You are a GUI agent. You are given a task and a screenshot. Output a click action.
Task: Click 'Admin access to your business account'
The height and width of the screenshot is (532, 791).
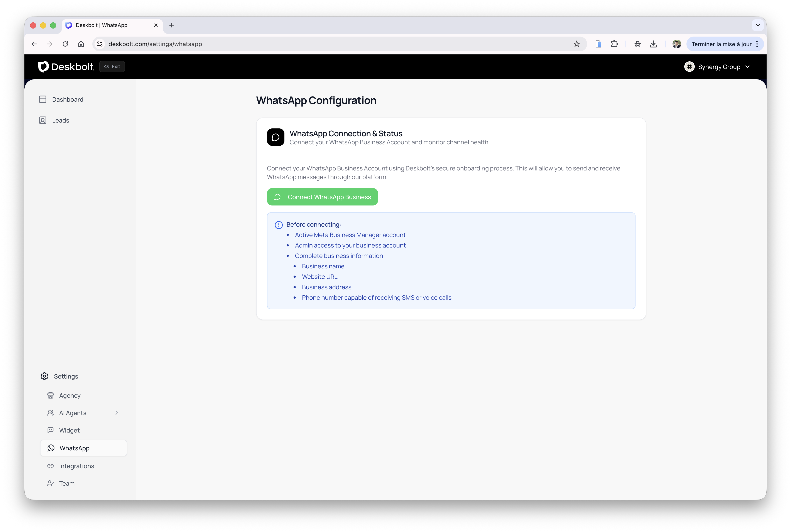(350, 245)
